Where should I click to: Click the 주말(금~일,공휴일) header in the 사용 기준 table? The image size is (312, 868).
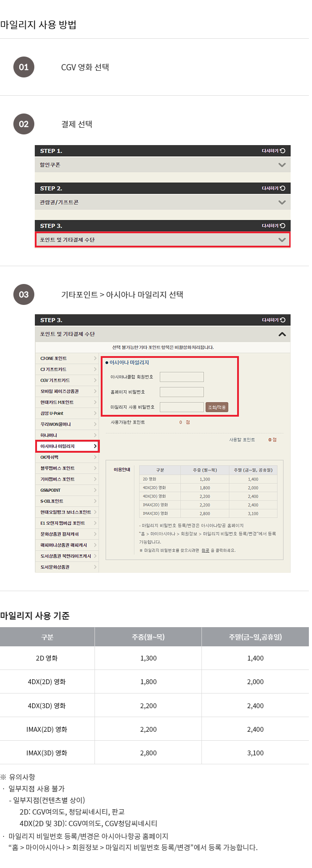point(255,637)
